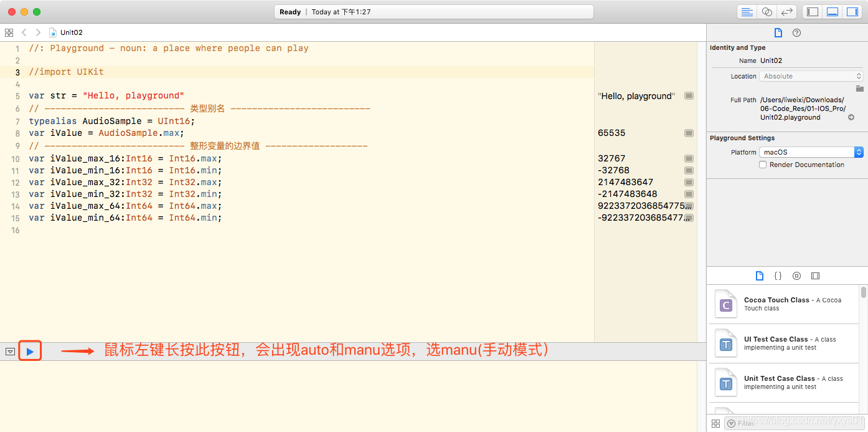Choose the file location folder icon
The image size is (868, 432).
coord(859,89)
